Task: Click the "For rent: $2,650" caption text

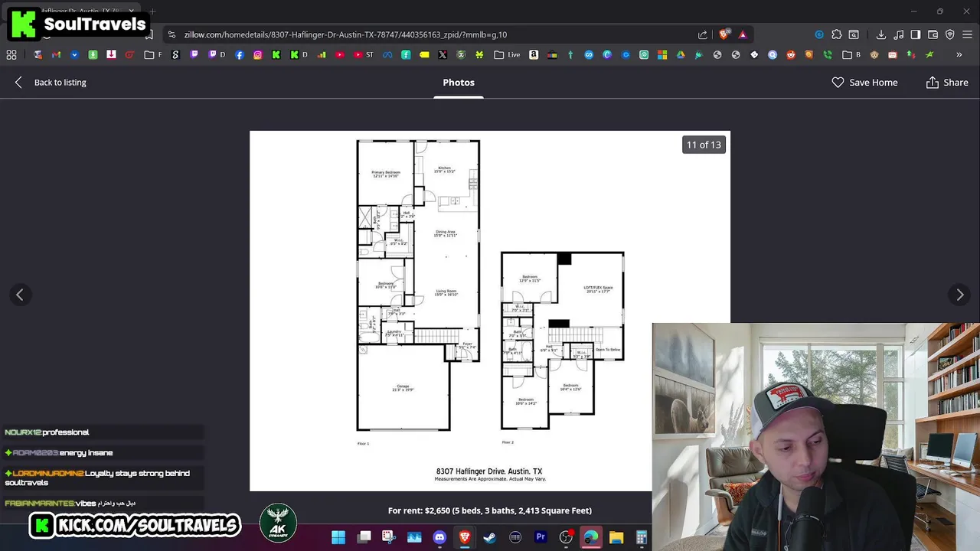Action: click(x=490, y=510)
